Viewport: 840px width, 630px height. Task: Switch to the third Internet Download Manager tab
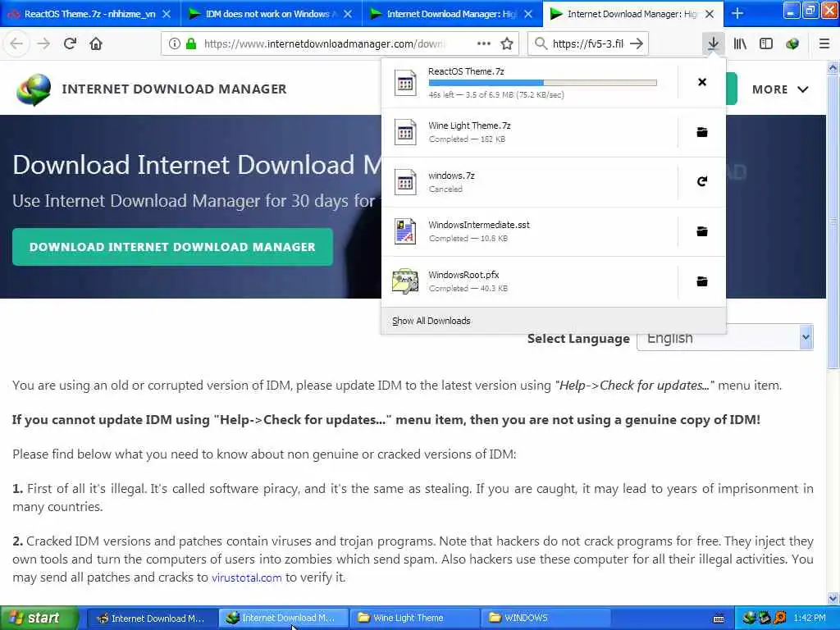pos(452,14)
